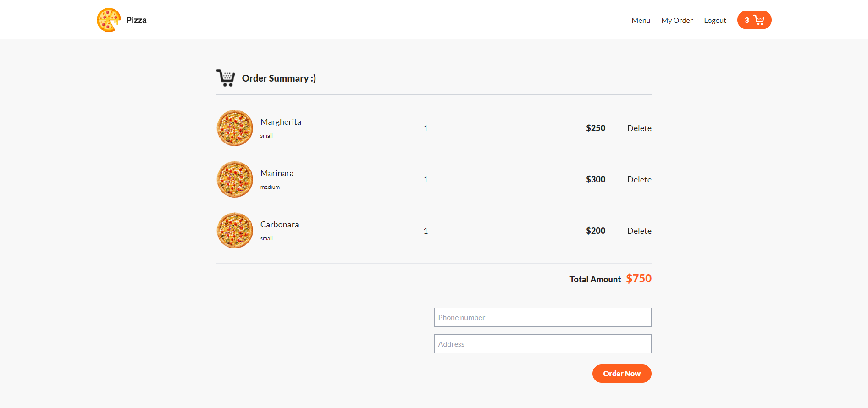Click the Margherita pizza thumbnail

tap(234, 128)
